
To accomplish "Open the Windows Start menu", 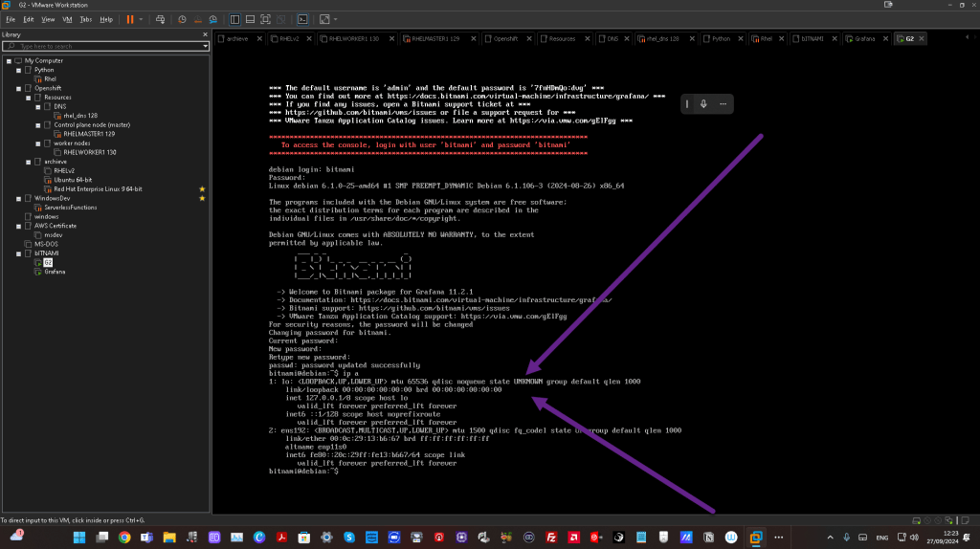I will [x=79, y=538].
